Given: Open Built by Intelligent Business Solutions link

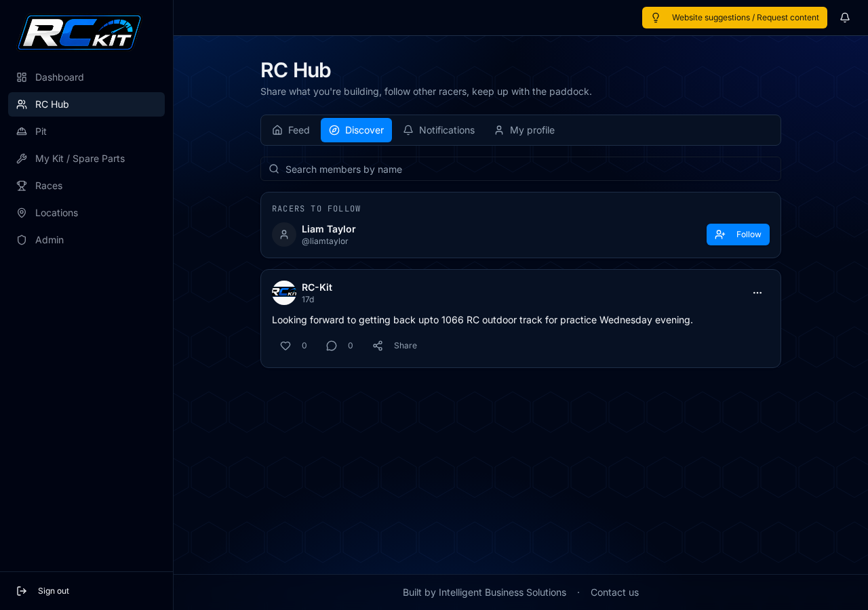Looking at the screenshot, I should [484, 592].
